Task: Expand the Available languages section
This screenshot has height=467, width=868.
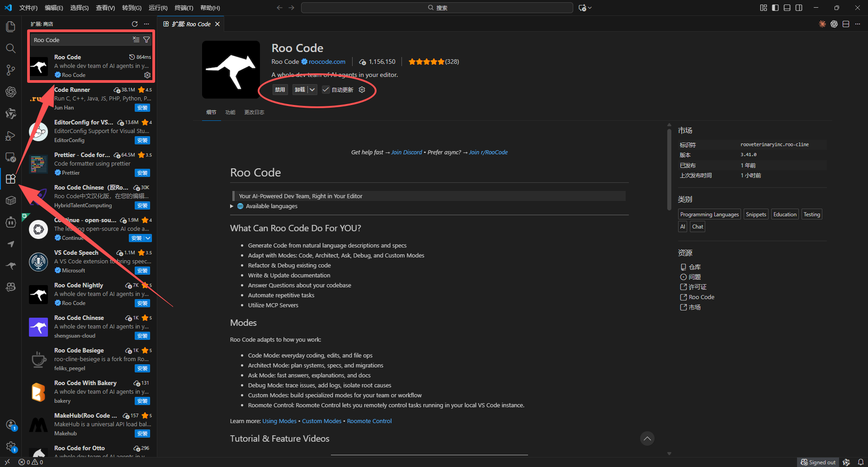Action: click(232, 206)
